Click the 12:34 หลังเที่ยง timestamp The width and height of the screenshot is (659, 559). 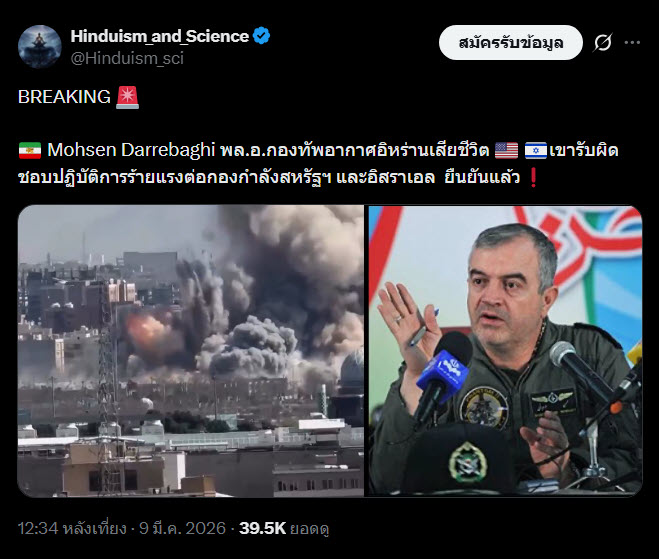pyautogui.click(x=72, y=528)
